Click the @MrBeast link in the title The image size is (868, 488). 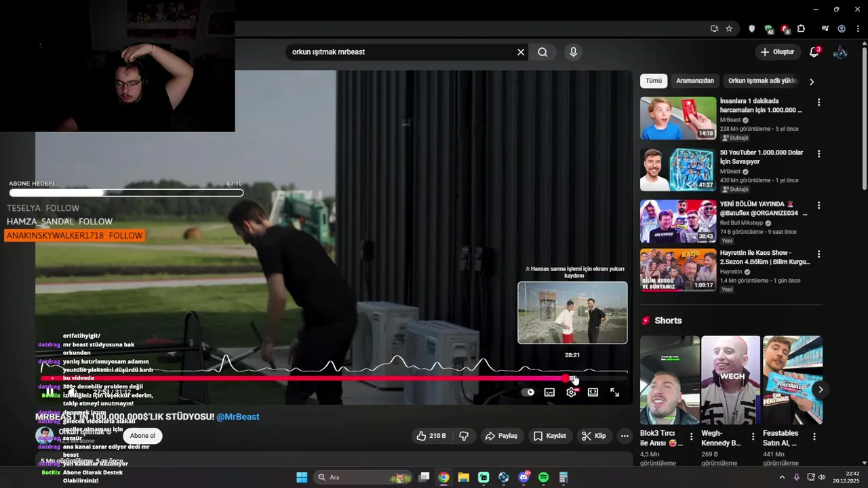[238, 417]
